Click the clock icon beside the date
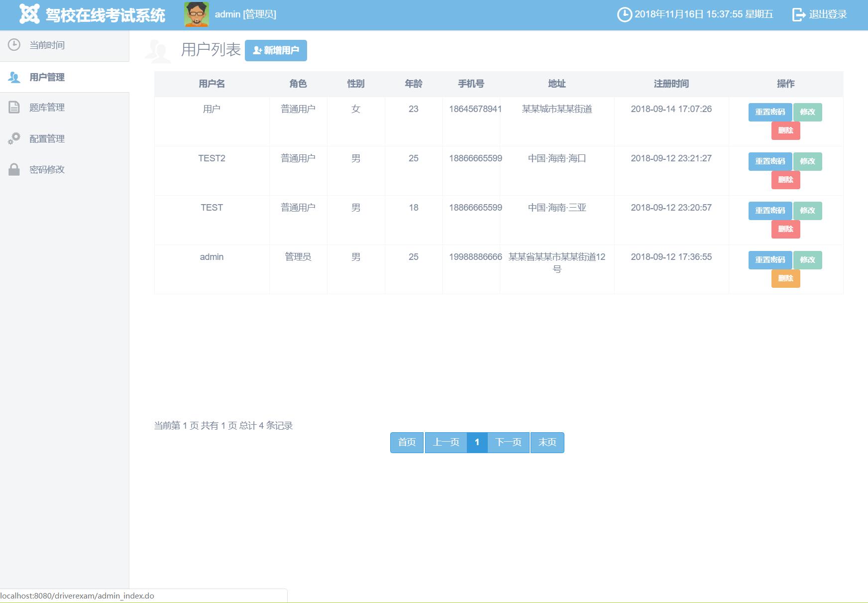This screenshot has height=603, width=868. point(624,14)
